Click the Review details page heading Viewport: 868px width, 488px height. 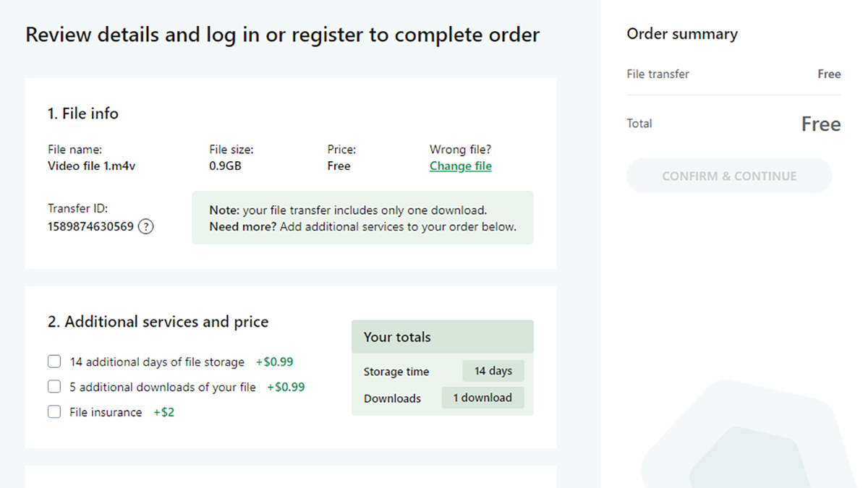282,35
